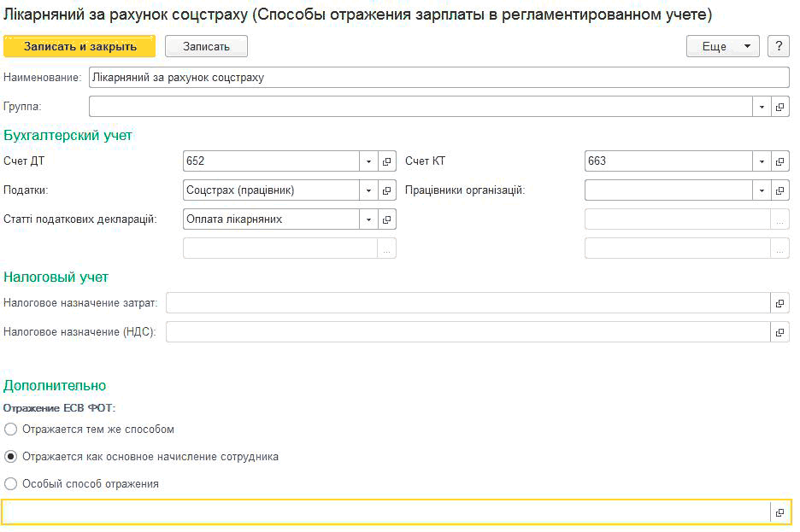The height and width of the screenshot is (532, 800).
Task: Open the Еще menu
Action: tap(722, 46)
